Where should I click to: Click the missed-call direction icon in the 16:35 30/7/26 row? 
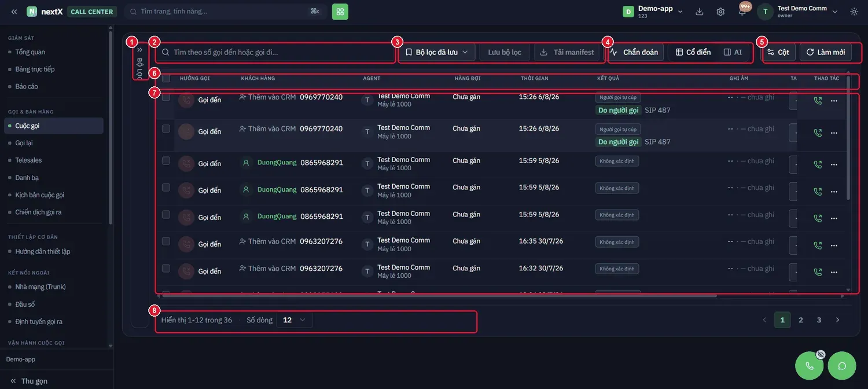pos(186,244)
